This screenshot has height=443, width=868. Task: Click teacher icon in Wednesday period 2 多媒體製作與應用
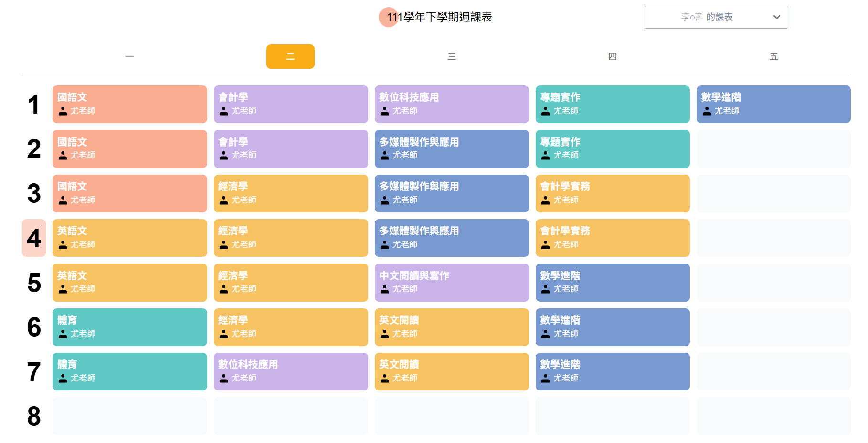(384, 156)
